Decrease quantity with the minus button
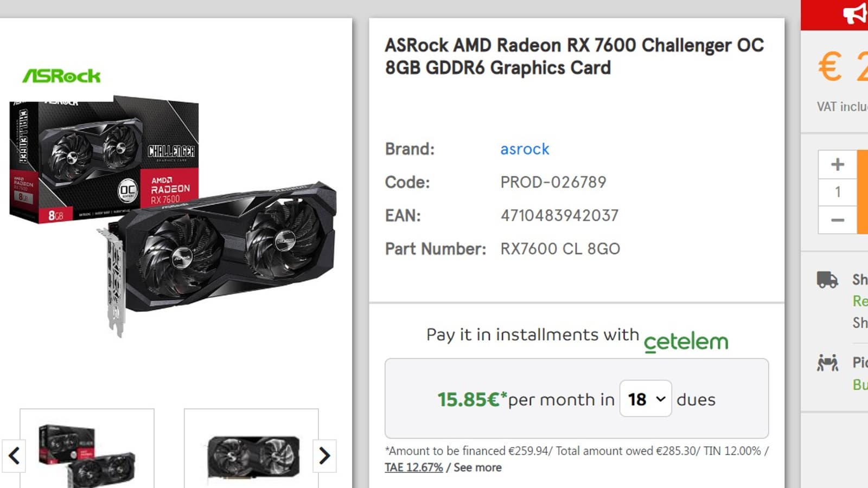This screenshot has height=488, width=868. point(837,220)
